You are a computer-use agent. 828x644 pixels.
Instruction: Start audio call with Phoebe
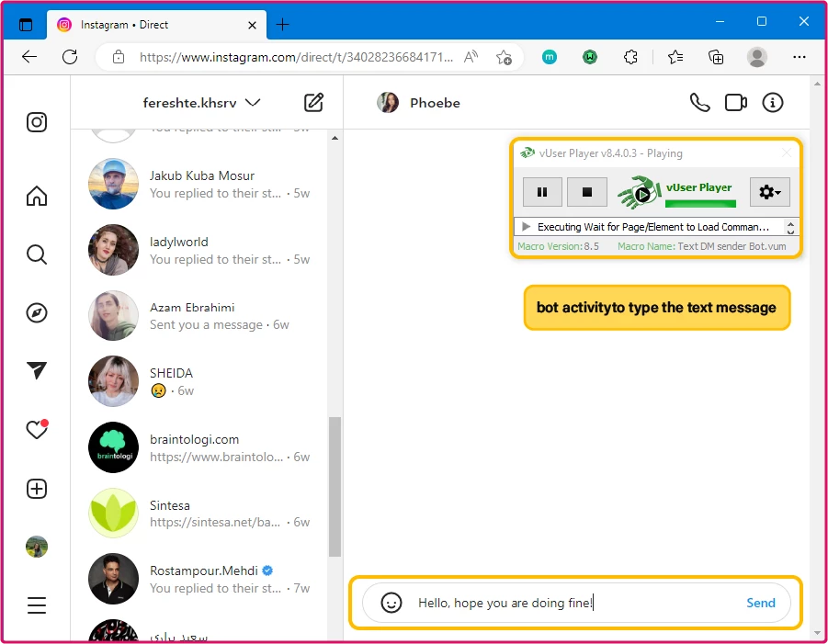coord(699,102)
